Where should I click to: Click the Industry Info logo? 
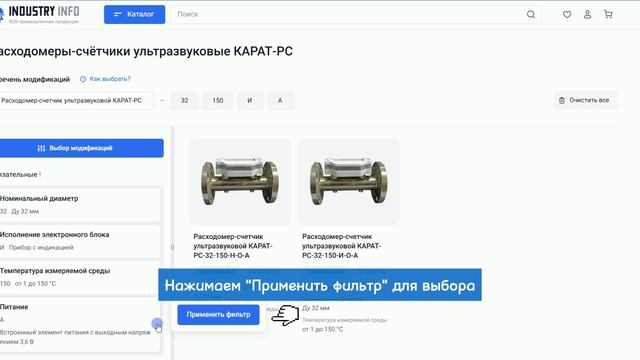point(40,14)
